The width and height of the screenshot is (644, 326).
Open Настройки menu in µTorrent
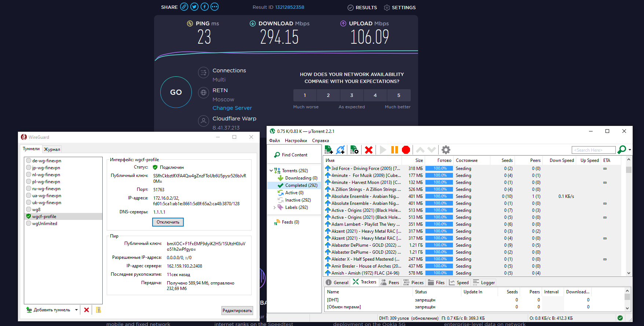pyautogui.click(x=296, y=141)
